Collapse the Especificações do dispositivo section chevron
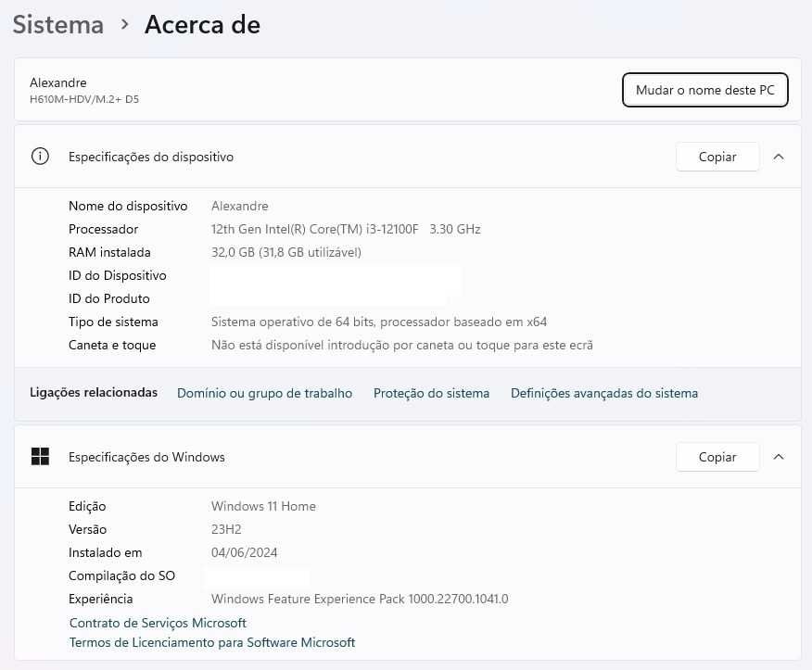812x670 pixels. (779, 157)
